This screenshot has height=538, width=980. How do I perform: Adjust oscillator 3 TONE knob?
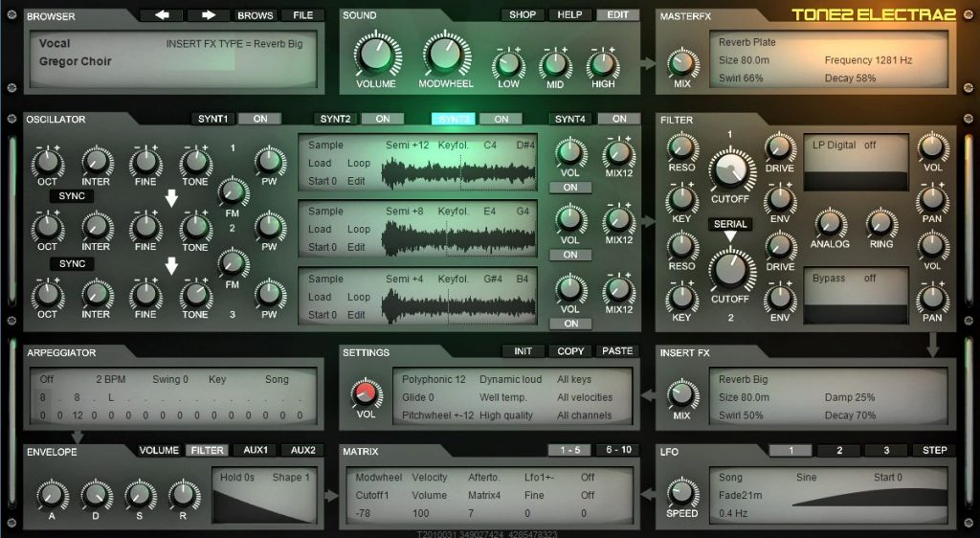coord(195,295)
